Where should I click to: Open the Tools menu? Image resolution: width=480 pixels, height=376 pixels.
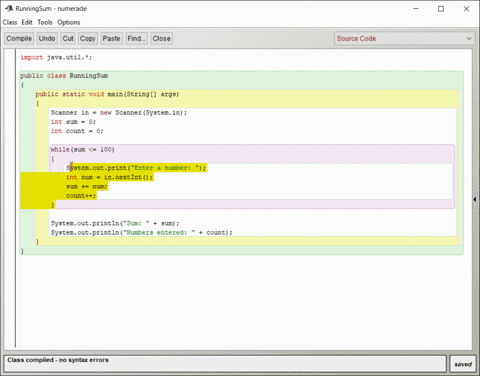pos(45,22)
